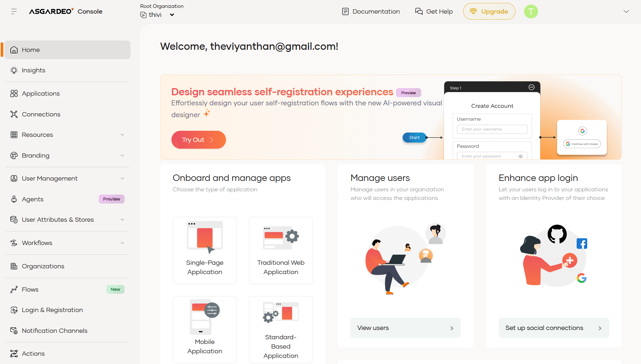
Task: Open Applications in the sidebar
Action: coord(41,94)
